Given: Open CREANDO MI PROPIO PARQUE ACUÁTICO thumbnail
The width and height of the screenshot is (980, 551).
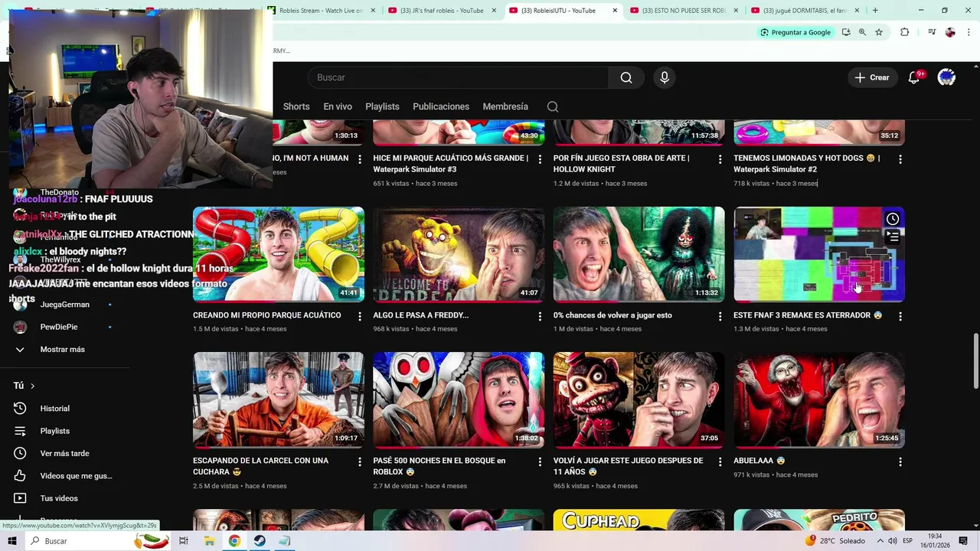Looking at the screenshot, I should [279, 254].
